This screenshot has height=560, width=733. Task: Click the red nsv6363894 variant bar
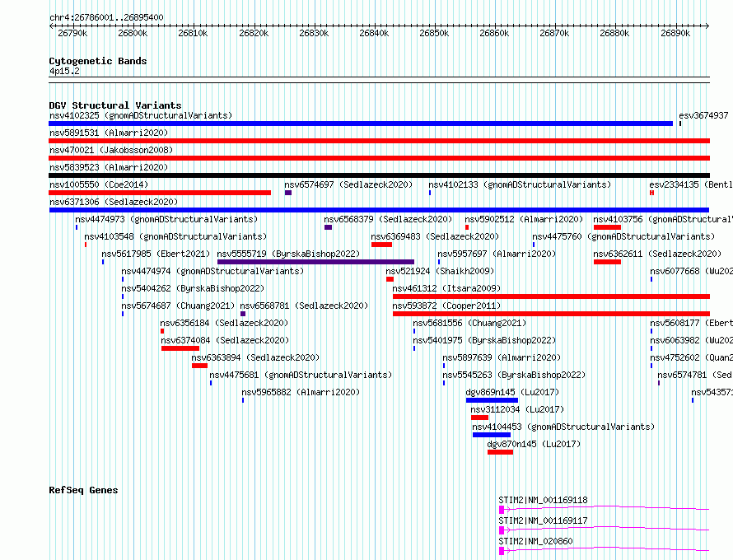click(199, 366)
